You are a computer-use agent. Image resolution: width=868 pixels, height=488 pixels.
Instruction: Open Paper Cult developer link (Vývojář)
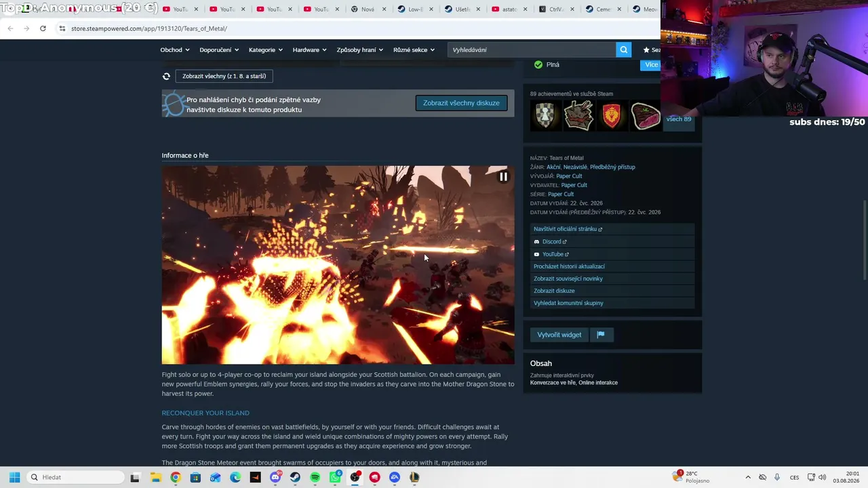coord(569,176)
